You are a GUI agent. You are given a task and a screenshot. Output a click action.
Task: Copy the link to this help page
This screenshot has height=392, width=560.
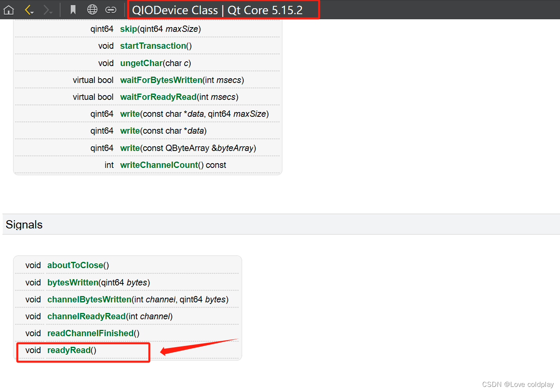(111, 10)
